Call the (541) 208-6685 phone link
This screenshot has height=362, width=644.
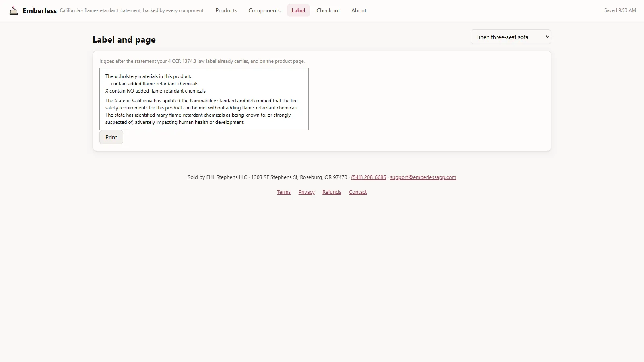click(x=368, y=177)
